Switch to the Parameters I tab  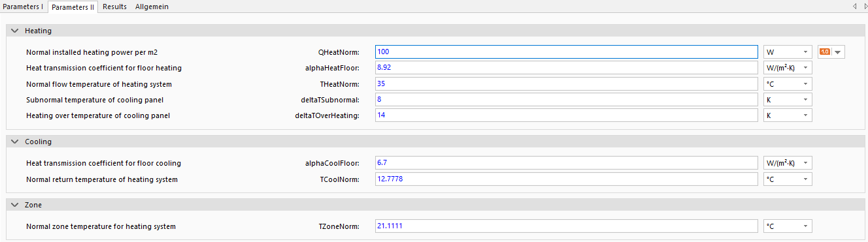(23, 7)
